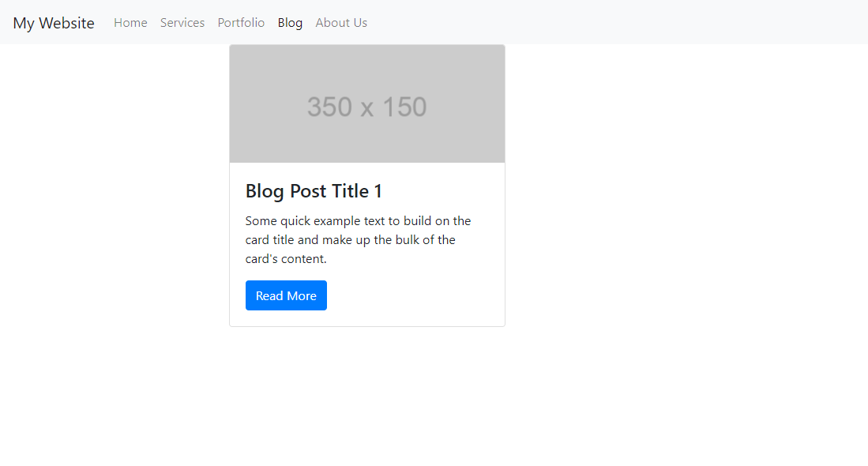868x466 pixels.
Task: Select the blog card title text
Action: 314,191
